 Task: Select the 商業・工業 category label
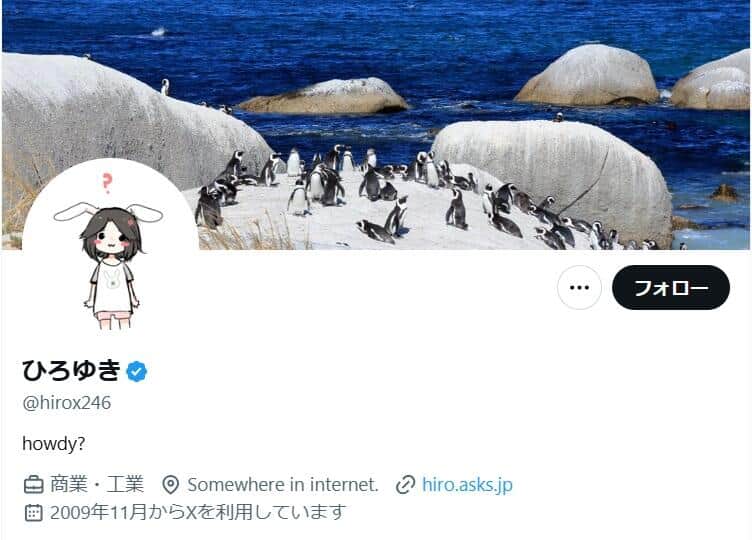tap(97, 484)
